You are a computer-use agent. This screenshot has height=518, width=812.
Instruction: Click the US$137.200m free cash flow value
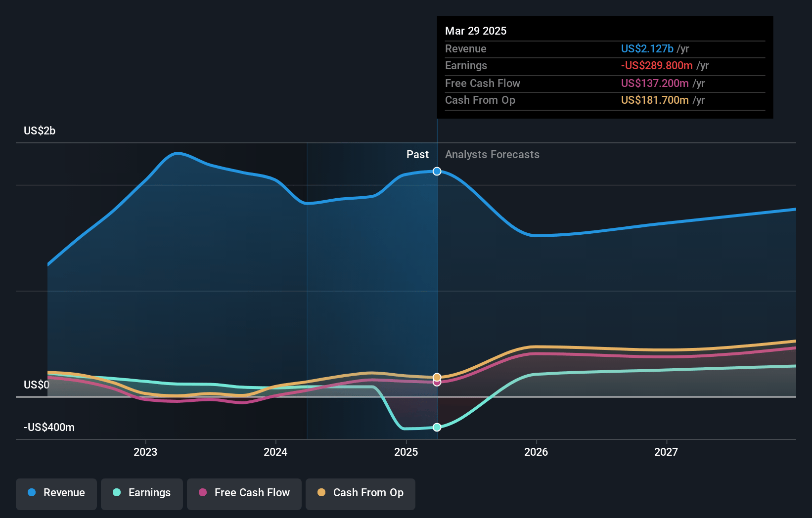tap(655, 83)
